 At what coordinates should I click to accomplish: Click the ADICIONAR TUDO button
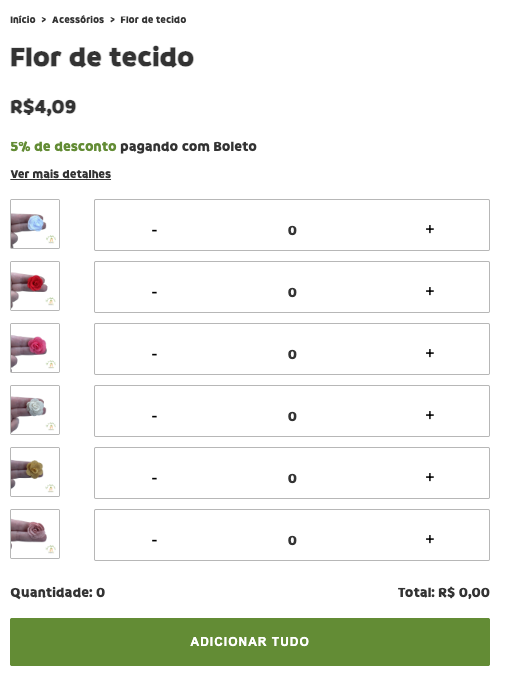click(x=250, y=642)
